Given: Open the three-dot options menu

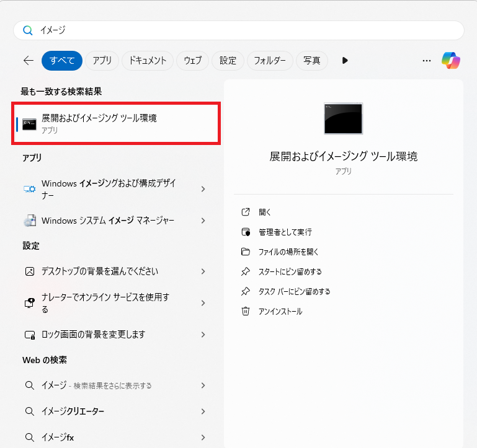Looking at the screenshot, I should (427, 61).
